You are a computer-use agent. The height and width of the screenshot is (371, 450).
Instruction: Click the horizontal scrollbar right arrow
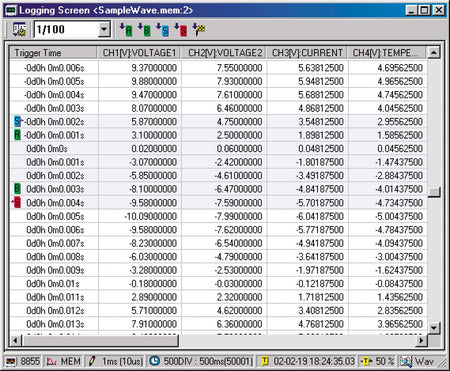(422, 340)
